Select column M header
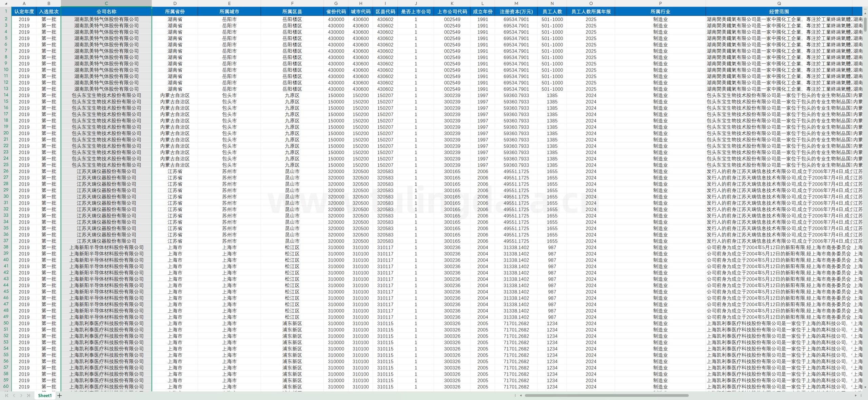Image resolution: width=868 pixels, height=400 pixels. (x=516, y=3)
